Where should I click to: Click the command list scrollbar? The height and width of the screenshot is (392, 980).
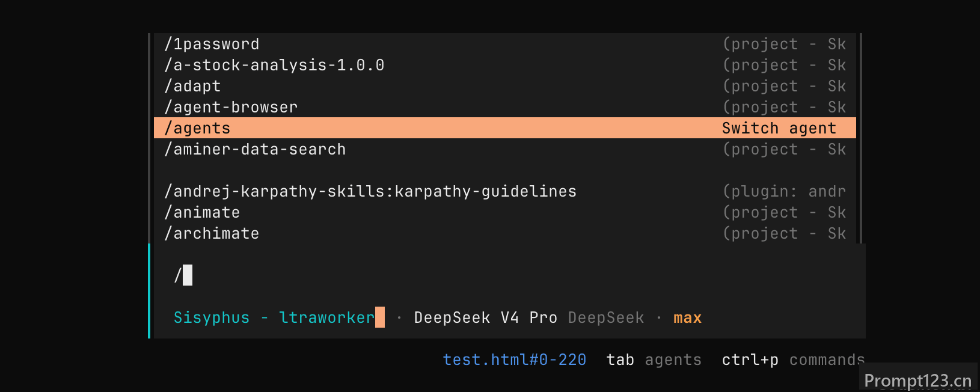click(861, 138)
